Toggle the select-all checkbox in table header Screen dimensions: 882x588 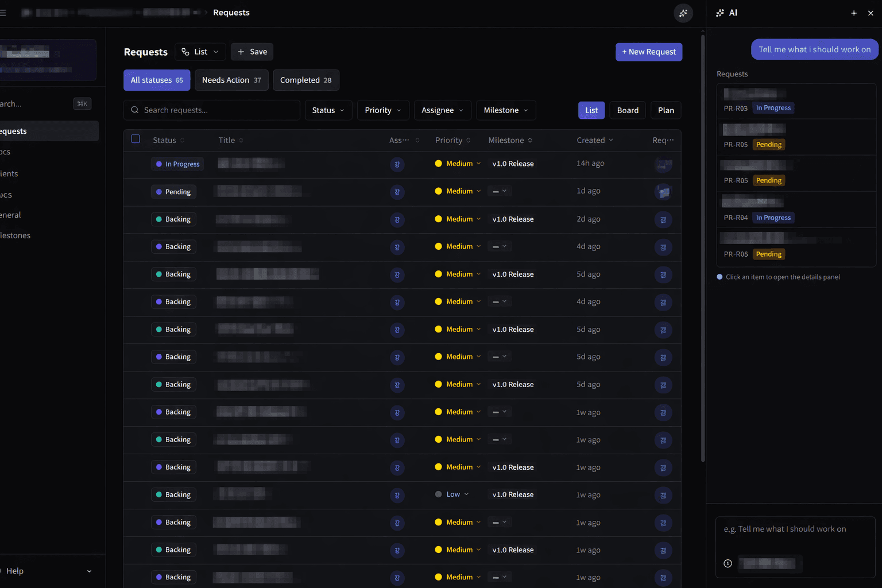pos(136,139)
